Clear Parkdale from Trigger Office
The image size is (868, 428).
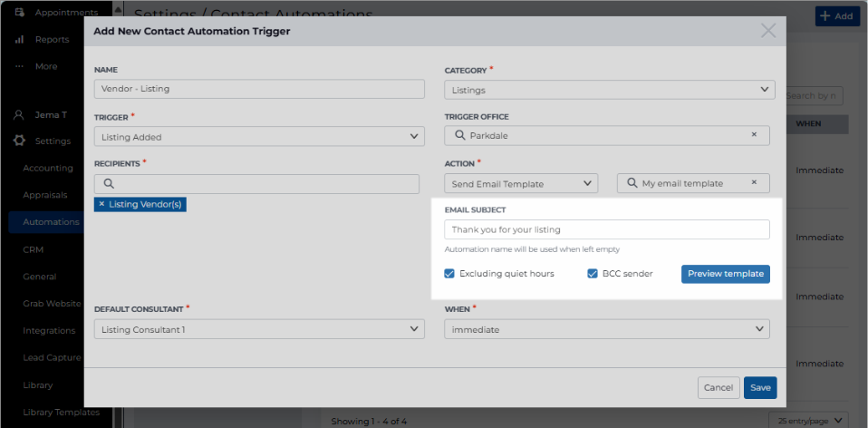tap(754, 134)
